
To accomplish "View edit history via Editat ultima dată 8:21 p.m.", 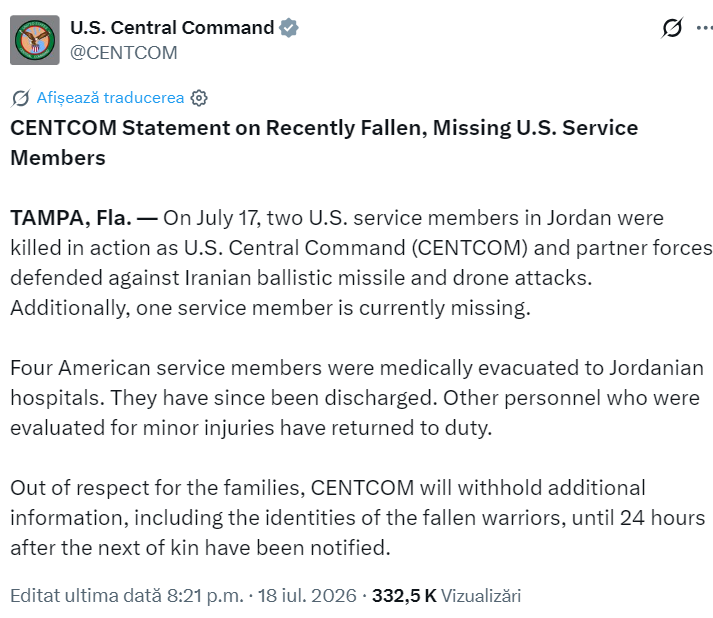I will point(127,596).
